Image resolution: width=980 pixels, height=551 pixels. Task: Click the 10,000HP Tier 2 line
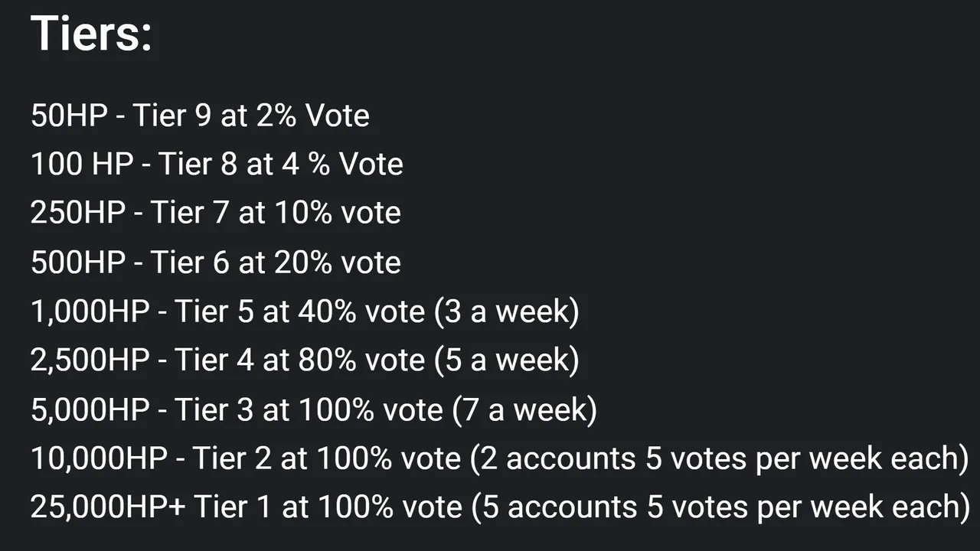click(500, 459)
